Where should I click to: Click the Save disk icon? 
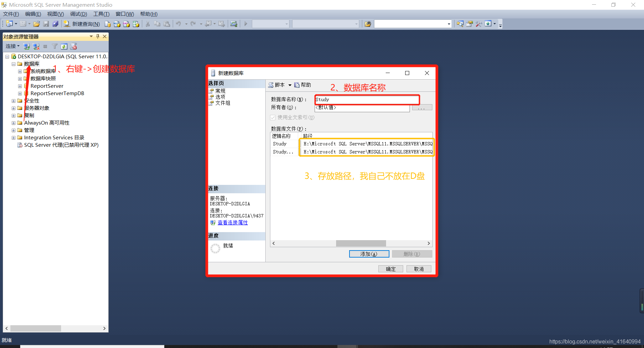(46, 24)
